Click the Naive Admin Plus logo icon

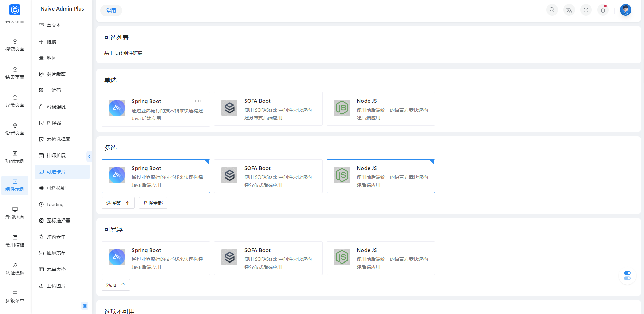pos(15,10)
